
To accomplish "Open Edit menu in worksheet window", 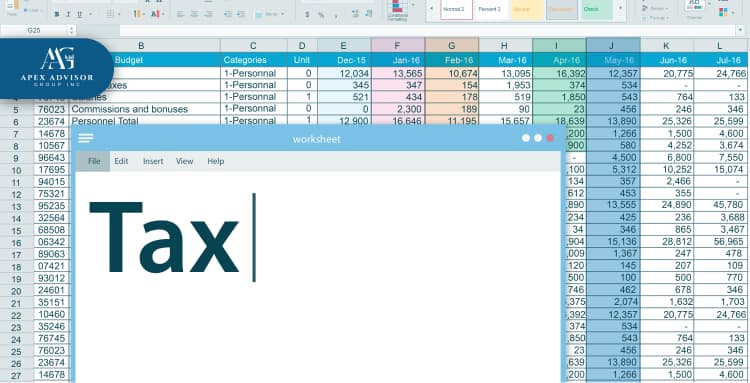I will (121, 161).
